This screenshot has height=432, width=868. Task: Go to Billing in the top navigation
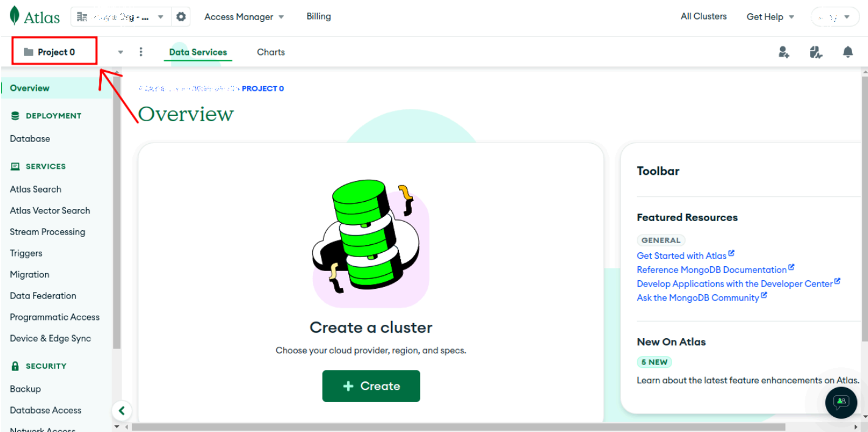point(318,16)
